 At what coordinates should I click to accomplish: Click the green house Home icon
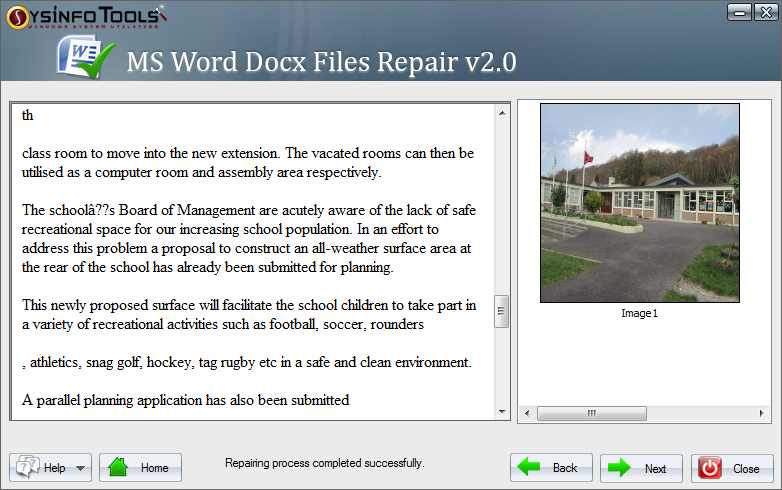click(x=118, y=468)
